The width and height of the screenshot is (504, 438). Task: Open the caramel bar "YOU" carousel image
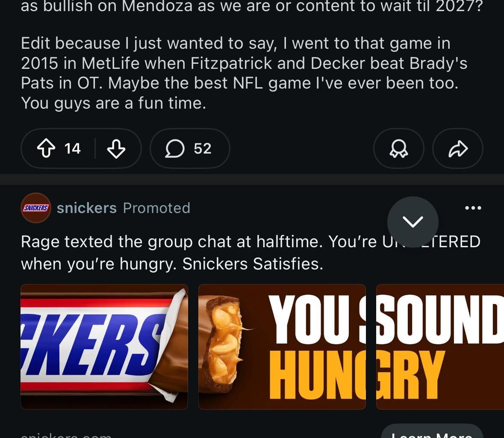coord(282,346)
